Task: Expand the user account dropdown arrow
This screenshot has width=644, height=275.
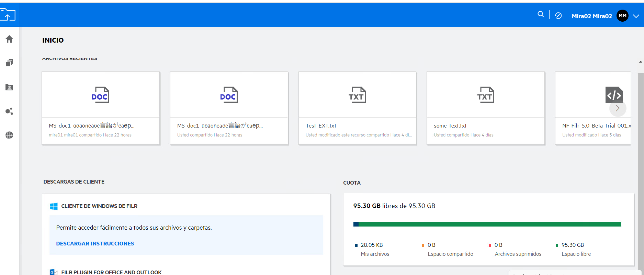Action: [x=636, y=16]
